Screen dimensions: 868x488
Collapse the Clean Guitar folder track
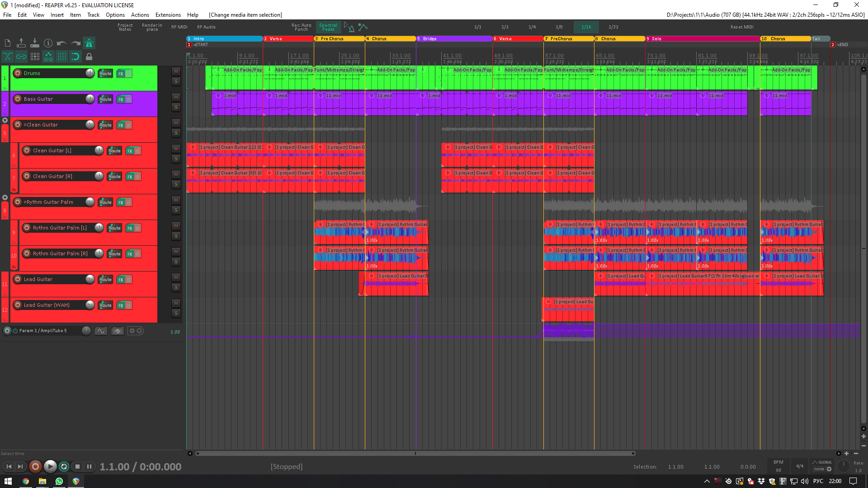coord(5,120)
